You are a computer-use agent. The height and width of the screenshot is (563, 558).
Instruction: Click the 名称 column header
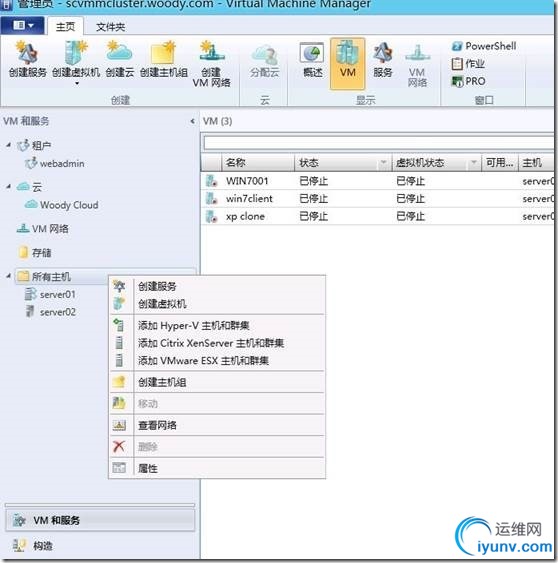pyautogui.click(x=258, y=163)
